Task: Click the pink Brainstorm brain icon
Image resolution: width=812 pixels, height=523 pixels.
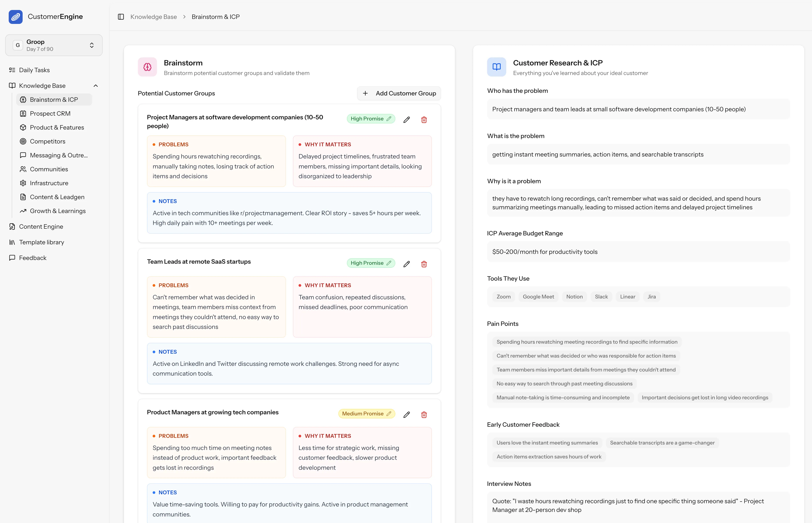Action: coord(147,67)
